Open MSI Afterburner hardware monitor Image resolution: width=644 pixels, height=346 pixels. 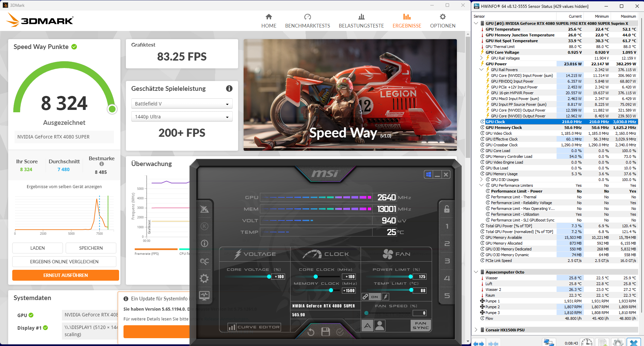pyautogui.click(x=204, y=296)
